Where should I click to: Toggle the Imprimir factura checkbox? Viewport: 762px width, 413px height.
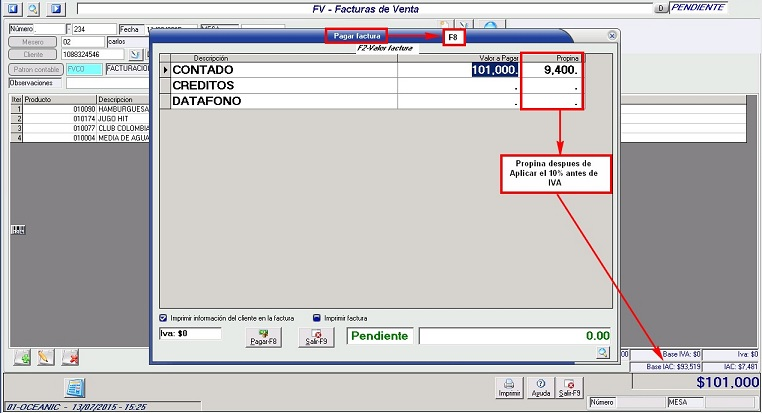[317, 318]
